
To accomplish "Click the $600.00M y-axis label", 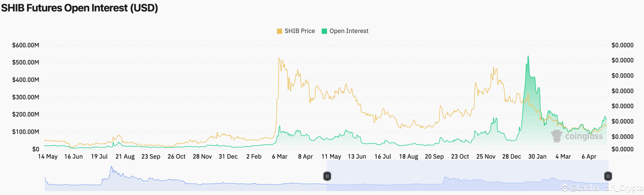I will pos(26,45).
